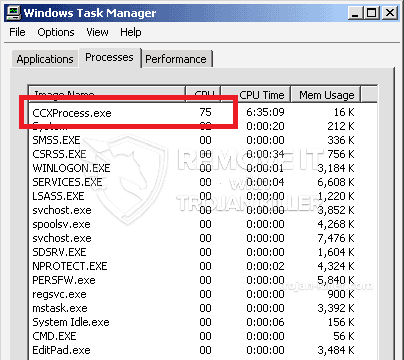404x360 pixels.
Task: Click the CPU time 0:00:02
Action: pos(265,266)
